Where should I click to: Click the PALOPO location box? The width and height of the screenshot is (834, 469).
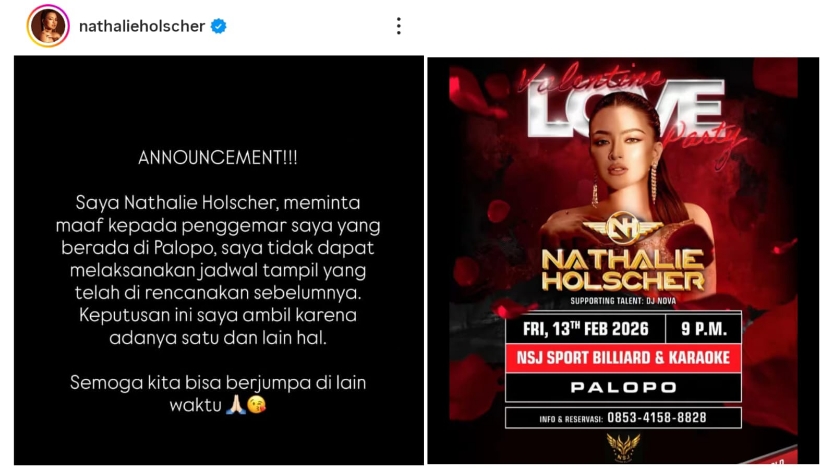coord(623,388)
